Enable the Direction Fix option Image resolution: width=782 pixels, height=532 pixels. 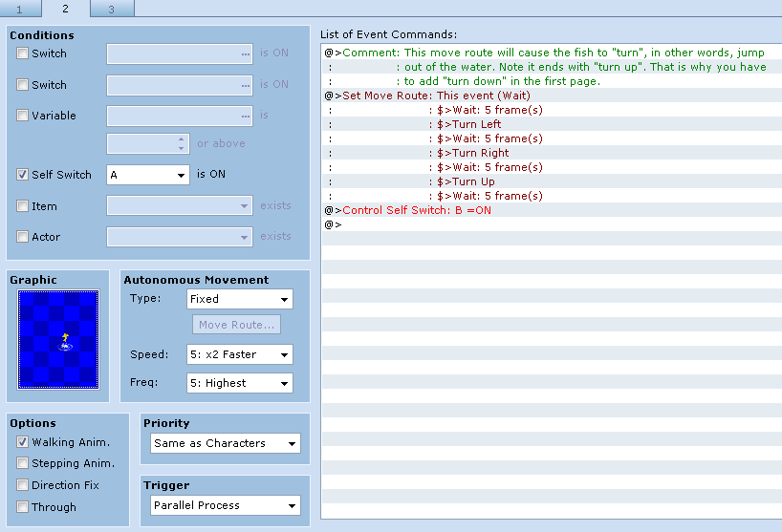[22, 484]
